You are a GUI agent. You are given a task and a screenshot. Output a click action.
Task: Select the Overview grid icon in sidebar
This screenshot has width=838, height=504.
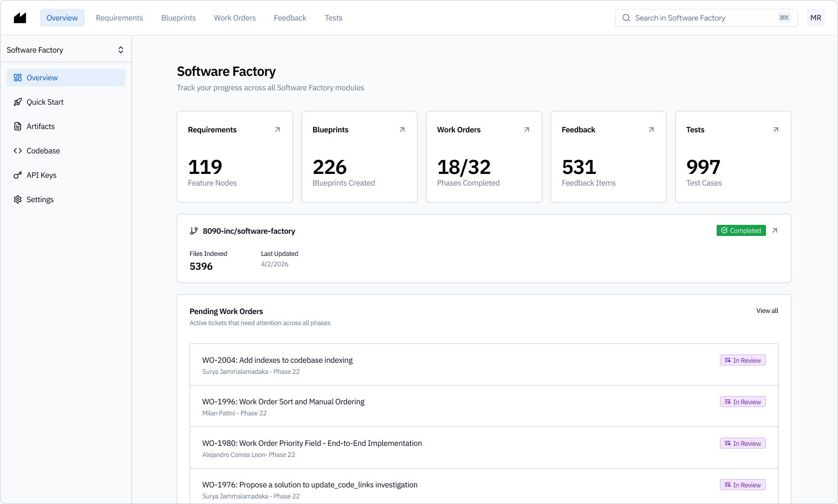17,78
